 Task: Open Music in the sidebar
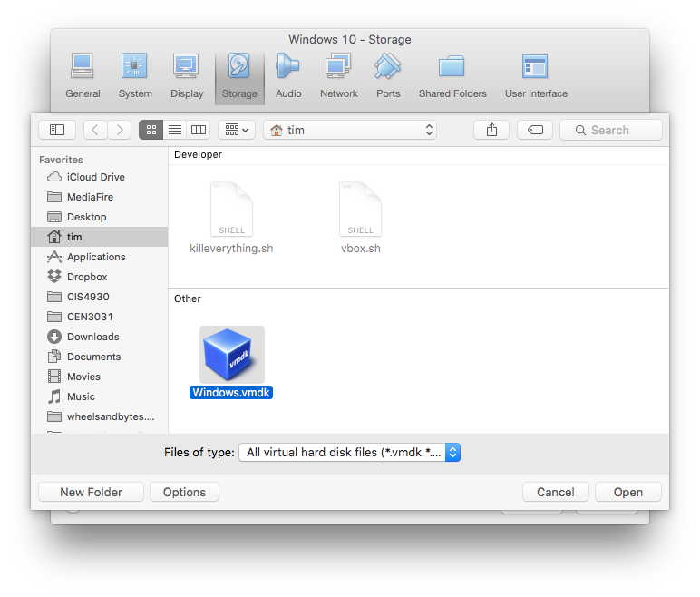99,396
